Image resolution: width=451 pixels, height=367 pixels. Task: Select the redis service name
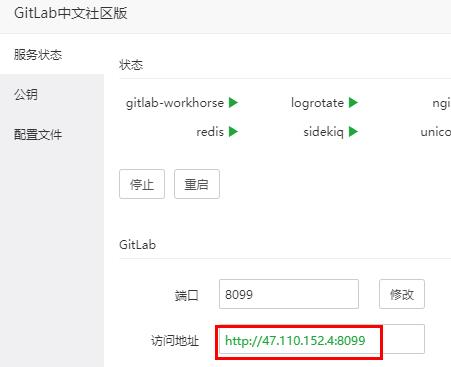pyautogui.click(x=210, y=132)
